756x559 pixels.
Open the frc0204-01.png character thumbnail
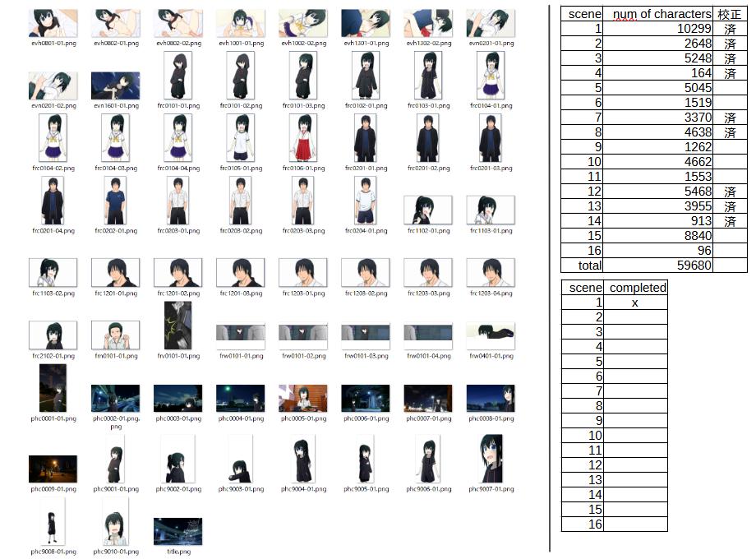365,200
